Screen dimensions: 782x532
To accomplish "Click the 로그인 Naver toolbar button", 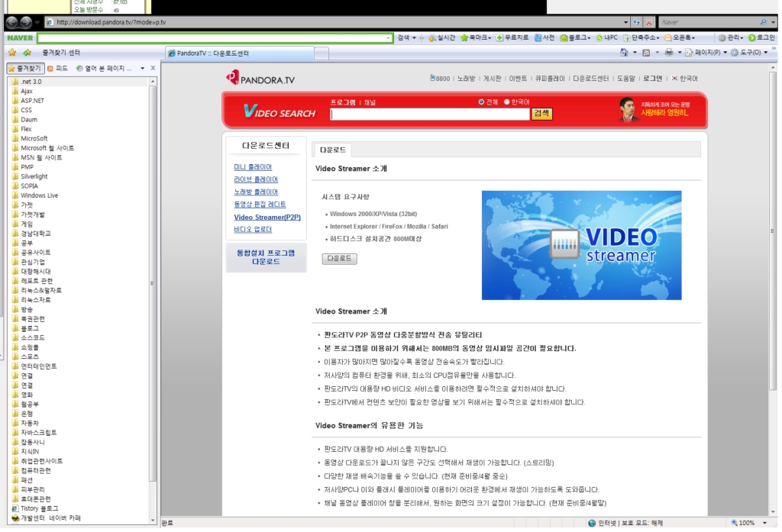I will (761, 38).
